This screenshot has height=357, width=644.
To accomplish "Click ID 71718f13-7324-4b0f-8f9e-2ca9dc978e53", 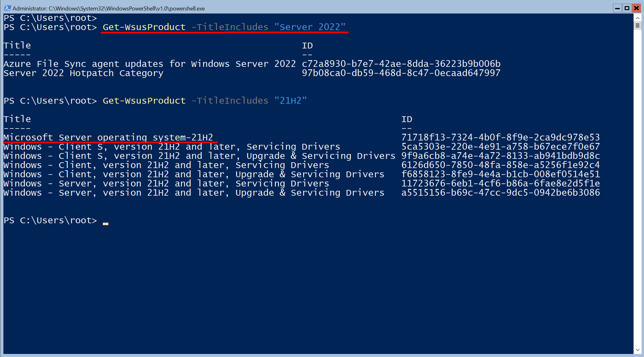I will 500,137.
